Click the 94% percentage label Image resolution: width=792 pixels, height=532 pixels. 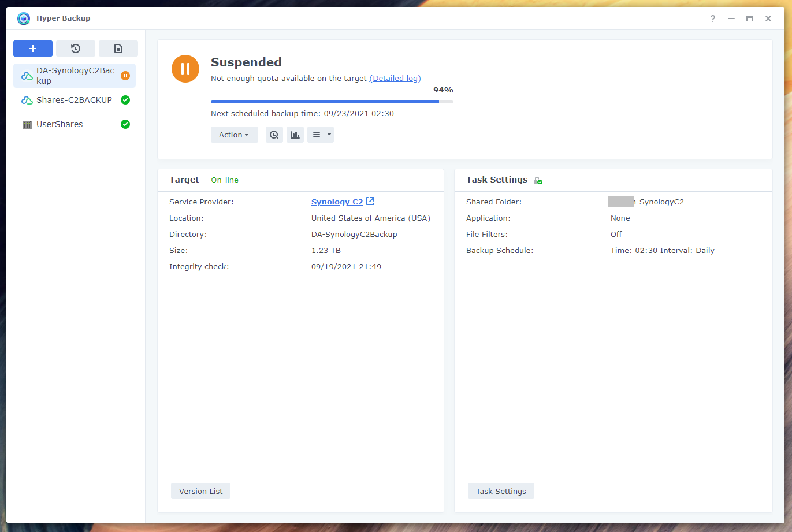tap(443, 90)
